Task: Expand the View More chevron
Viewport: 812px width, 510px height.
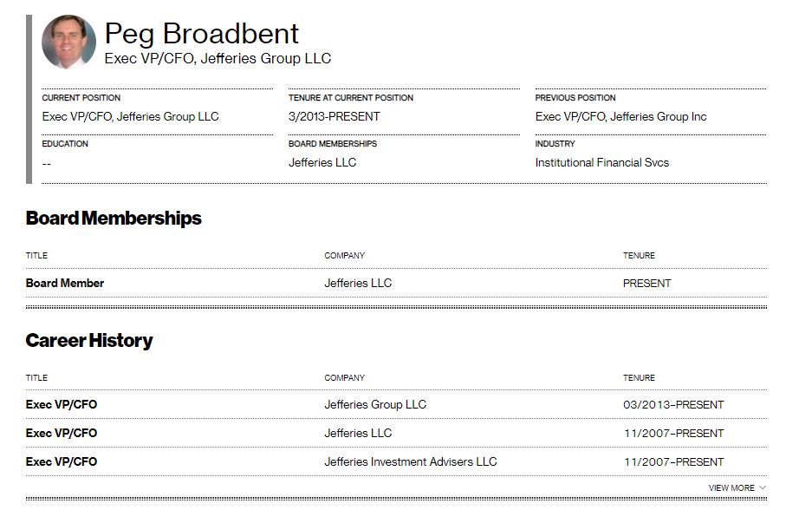Action: tap(763, 487)
